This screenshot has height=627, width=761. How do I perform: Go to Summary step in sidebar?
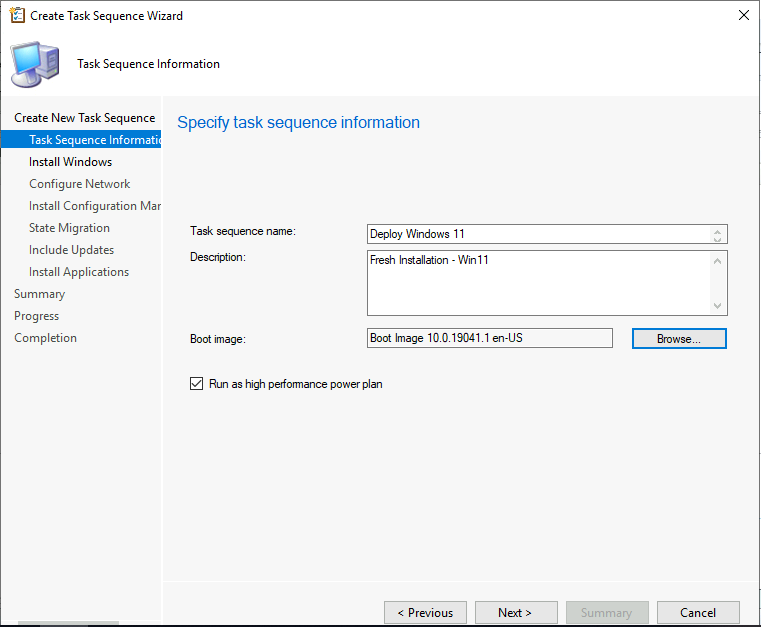tap(39, 294)
